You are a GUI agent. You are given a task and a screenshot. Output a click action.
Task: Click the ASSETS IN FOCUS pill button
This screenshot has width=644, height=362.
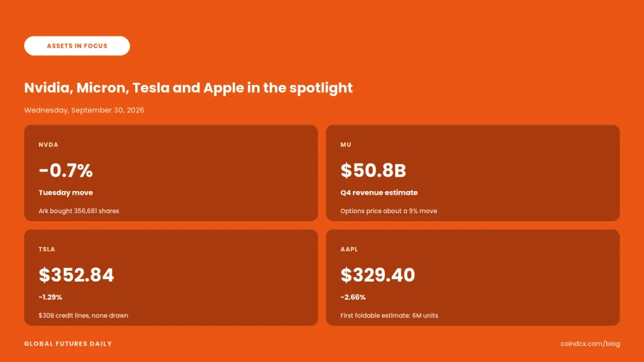point(77,45)
